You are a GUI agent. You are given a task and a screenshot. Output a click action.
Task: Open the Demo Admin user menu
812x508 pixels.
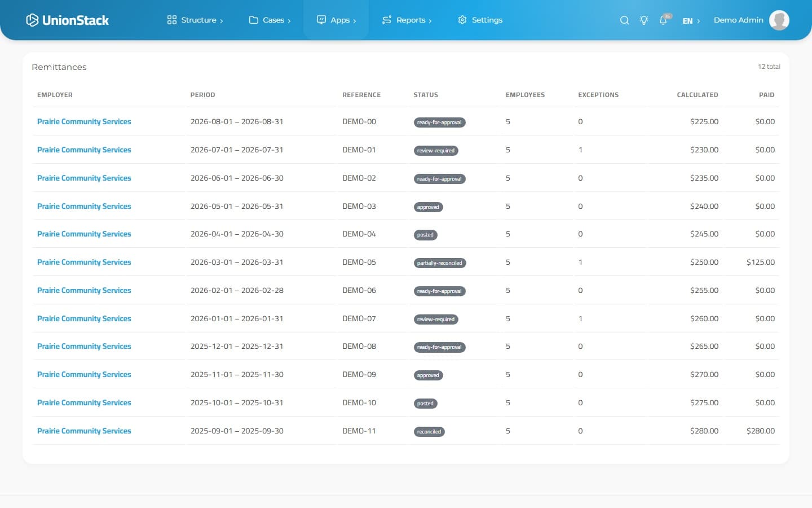(751, 20)
